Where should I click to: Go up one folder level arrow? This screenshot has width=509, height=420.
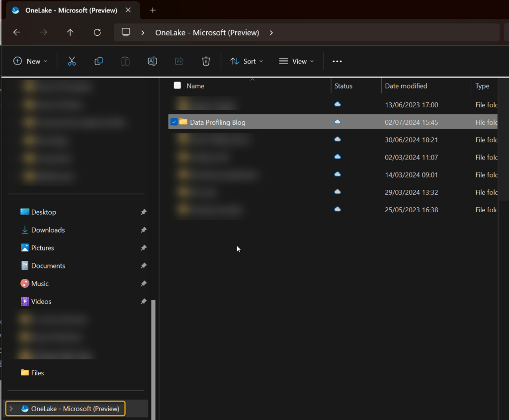point(70,32)
